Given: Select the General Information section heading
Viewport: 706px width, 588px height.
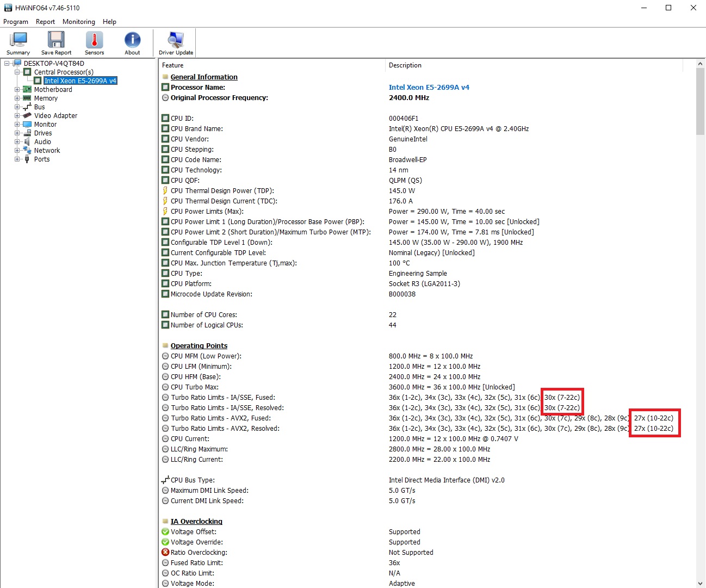Looking at the screenshot, I should point(204,77).
